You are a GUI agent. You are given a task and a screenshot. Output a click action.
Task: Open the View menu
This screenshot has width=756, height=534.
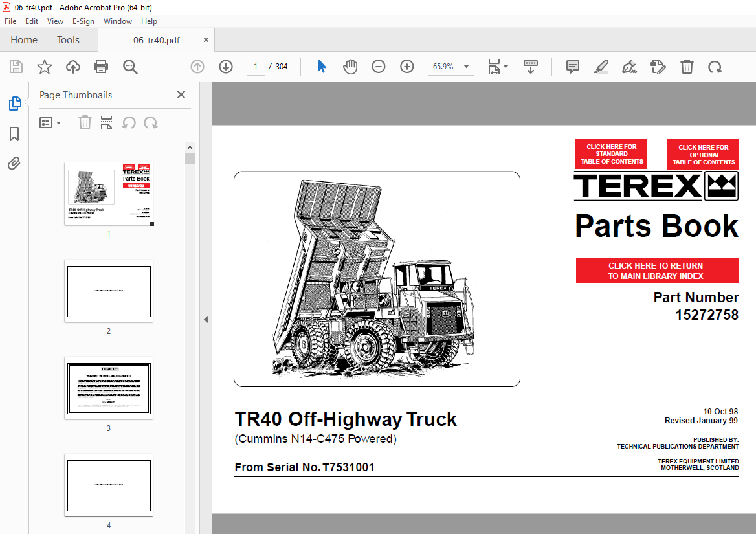coord(55,21)
